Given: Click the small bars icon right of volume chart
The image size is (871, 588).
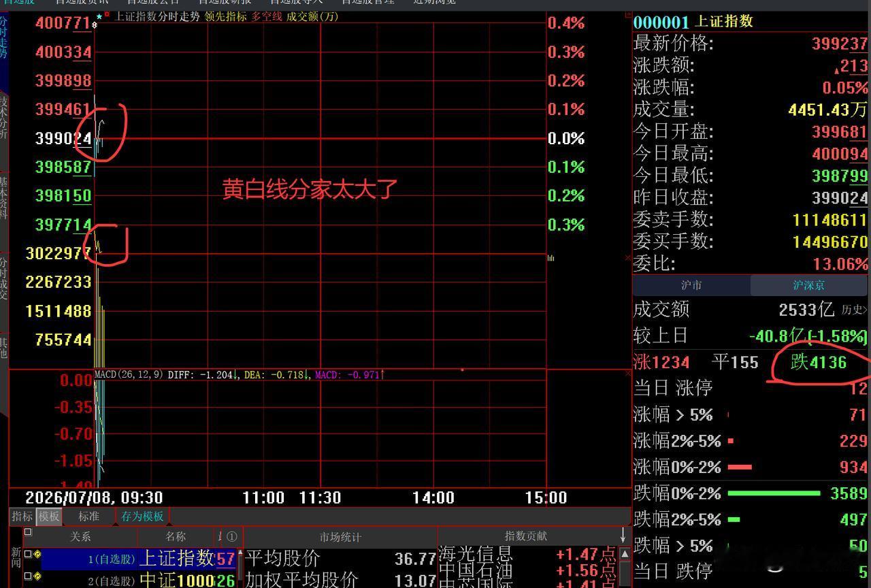Looking at the screenshot, I should coord(551,258).
